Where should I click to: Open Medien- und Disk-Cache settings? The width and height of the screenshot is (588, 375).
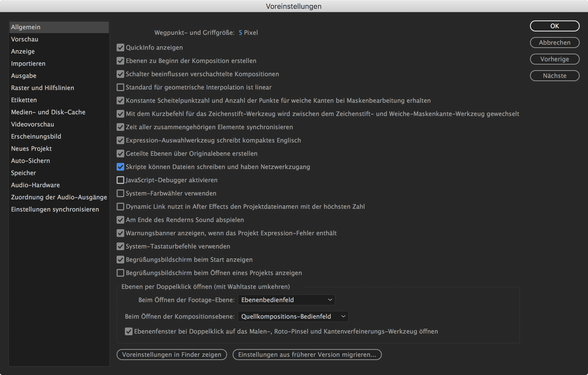[59, 112]
